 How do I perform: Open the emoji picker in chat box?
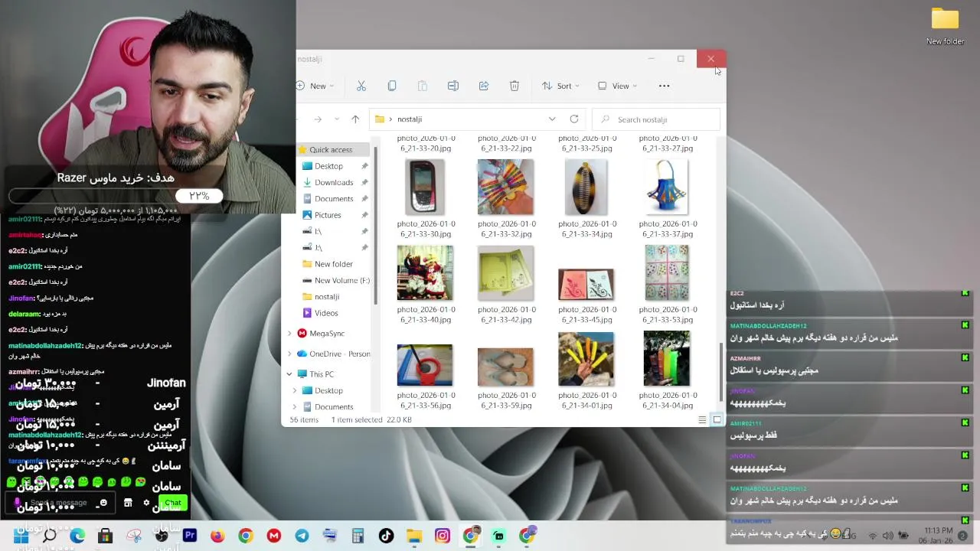pyautogui.click(x=103, y=503)
